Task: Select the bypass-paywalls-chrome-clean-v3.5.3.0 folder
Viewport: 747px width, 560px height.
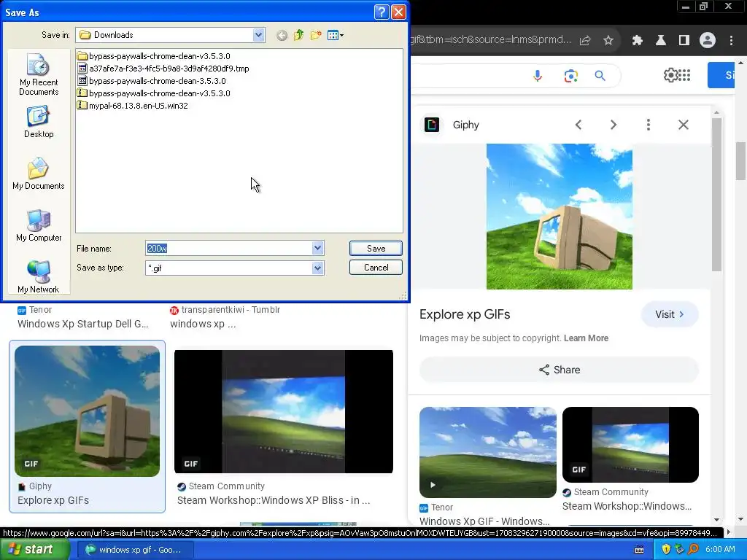Action: [154, 56]
